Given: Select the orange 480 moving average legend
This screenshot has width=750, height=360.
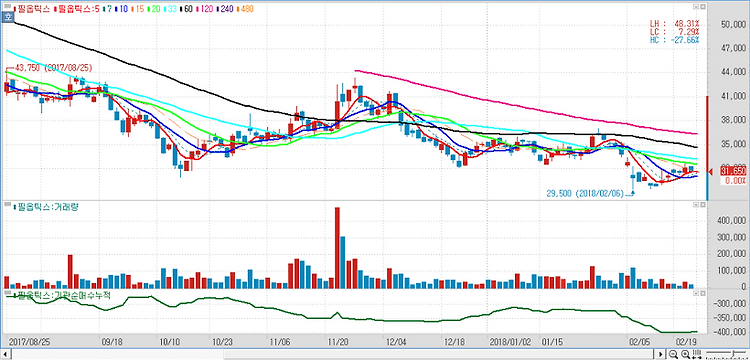Looking at the screenshot, I should [x=245, y=9].
